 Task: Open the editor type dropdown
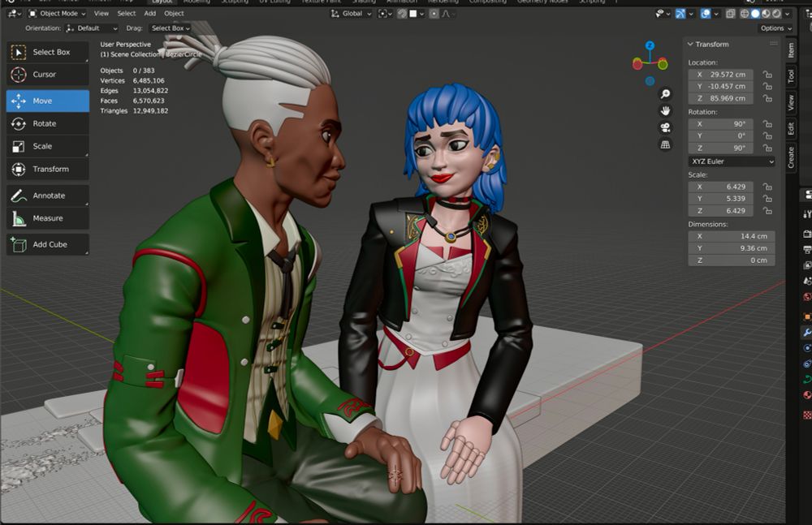point(14,14)
